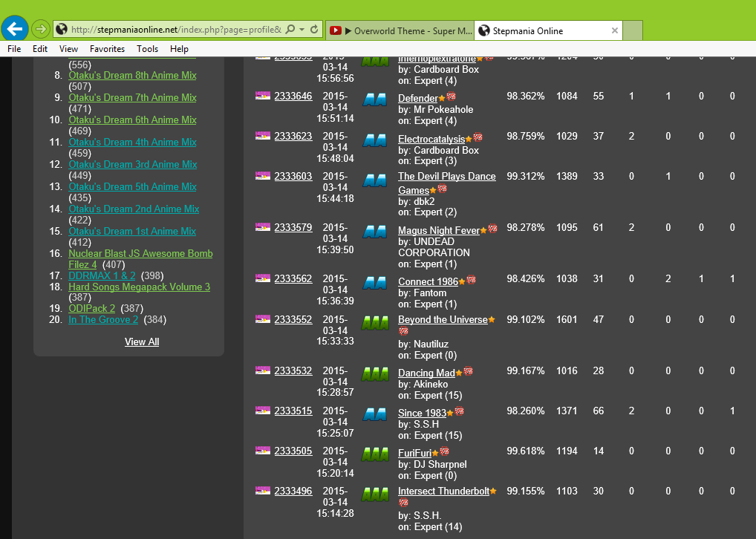This screenshot has height=539, width=756.
Task: Click the browser Back arrow button
Action: 15,29
